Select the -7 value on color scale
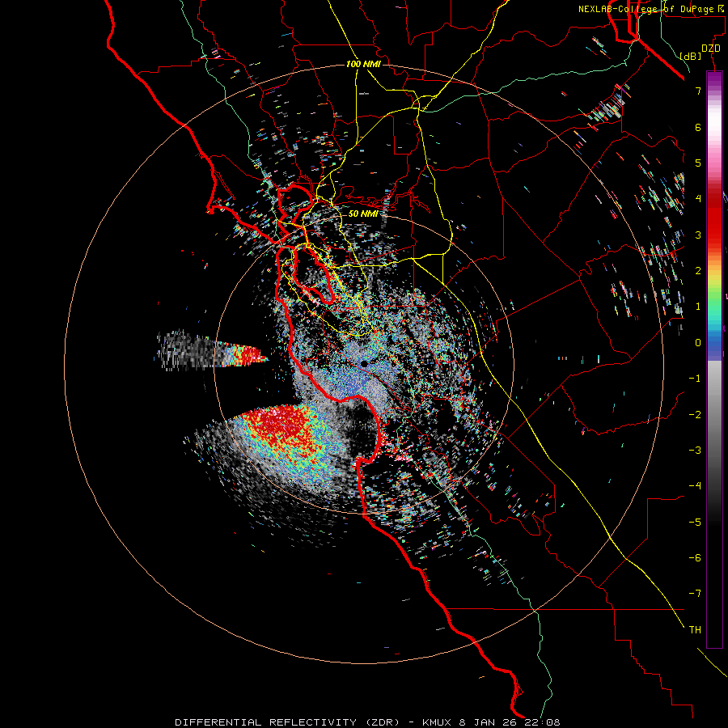This screenshot has width=728, height=728. (x=695, y=594)
